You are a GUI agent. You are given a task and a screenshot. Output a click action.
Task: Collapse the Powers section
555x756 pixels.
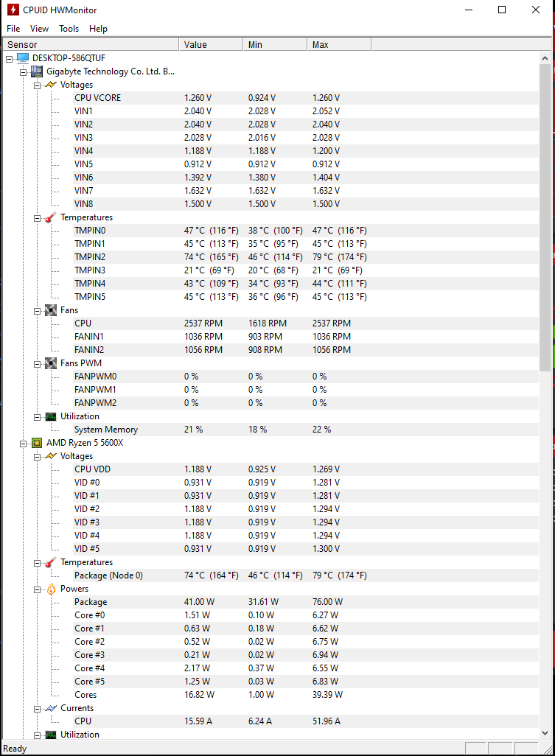coord(37,589)
